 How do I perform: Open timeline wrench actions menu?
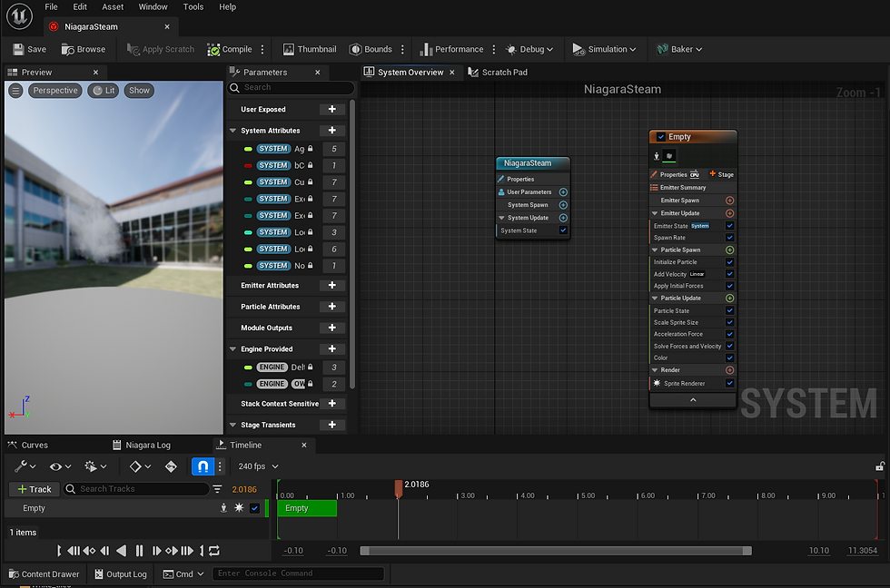[x=25, y=466]
